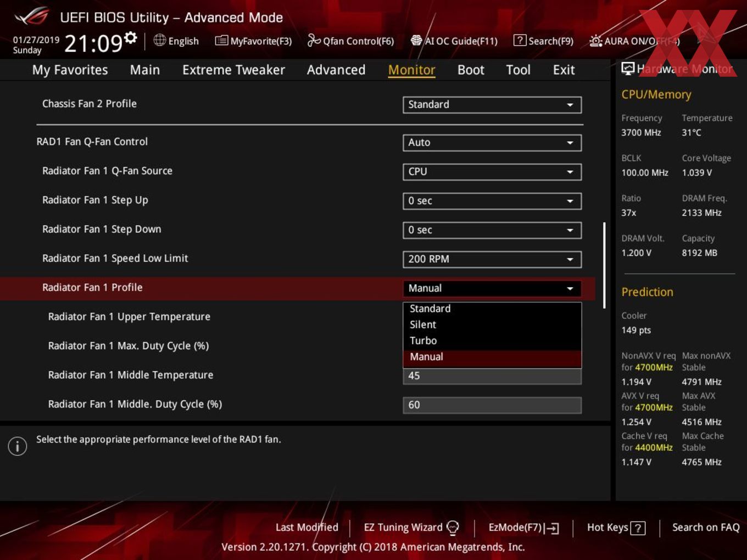The width and height of the screenshot is (747, 560).
Task: Open the Boot tab
Action: (471, 70)
